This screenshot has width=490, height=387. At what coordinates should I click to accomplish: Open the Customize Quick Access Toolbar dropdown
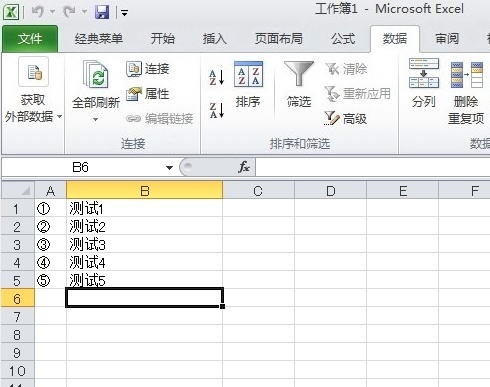click(124, 13)
